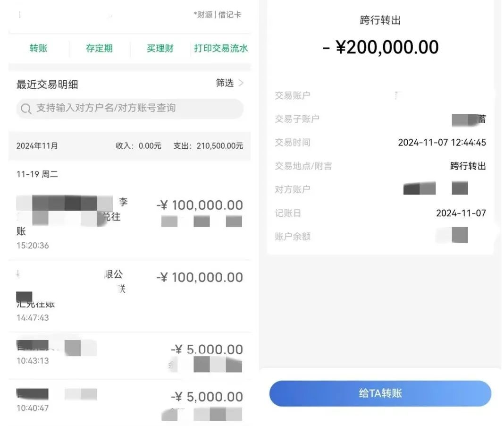Screen dimensions: 504x426
Task: Open the 14:47:43 transaction of ¥100,000
Action: click(x=129, y=295)
